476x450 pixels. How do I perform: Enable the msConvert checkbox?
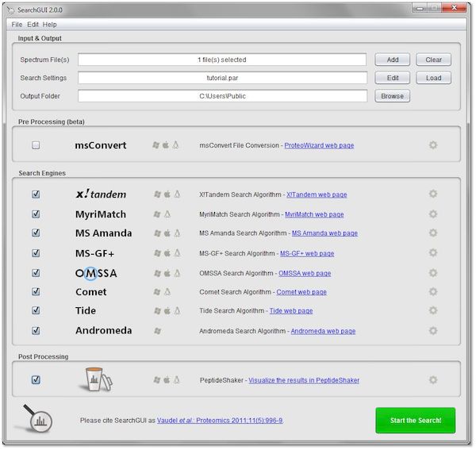36,145
